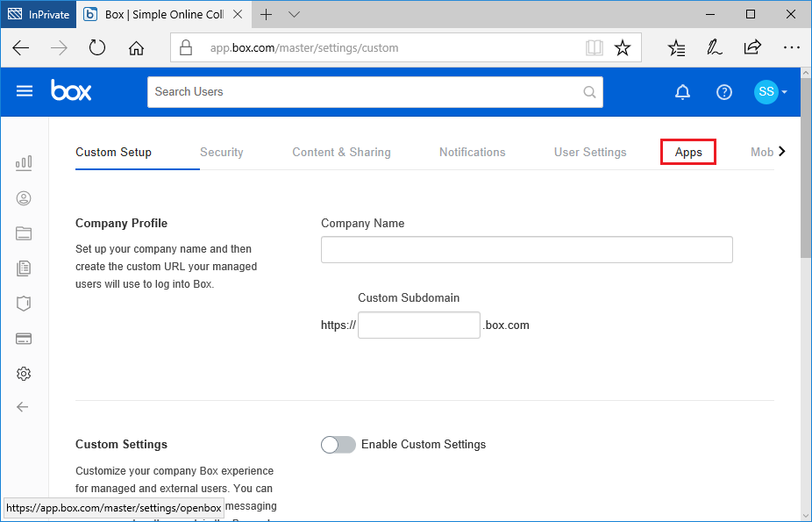
Task: Switch to Content & Sharing tab
Action: tap(341, 153)
